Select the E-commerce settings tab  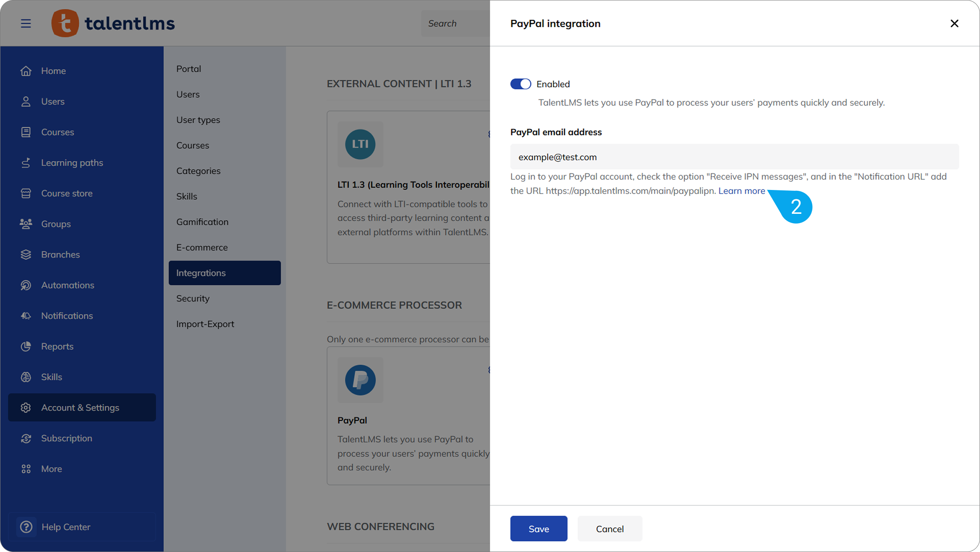pos(202,247)
